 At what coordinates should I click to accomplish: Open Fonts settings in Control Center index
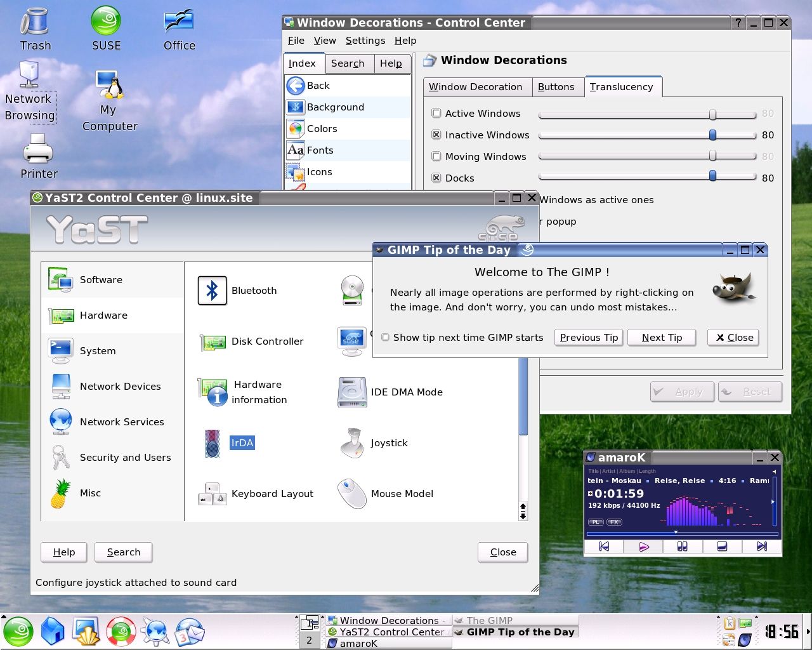click(348, 150)
